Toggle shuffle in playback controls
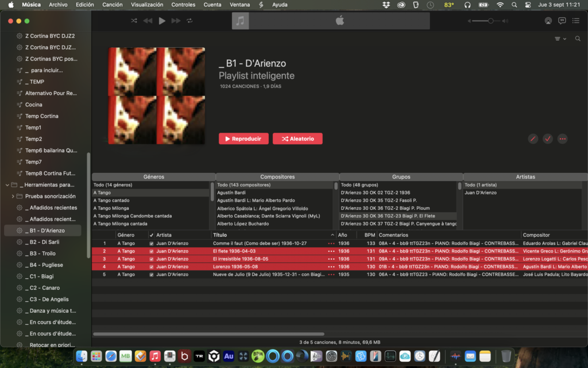Image resolution: width=588 pixels, height=368 pixels. tap(134, 21)
